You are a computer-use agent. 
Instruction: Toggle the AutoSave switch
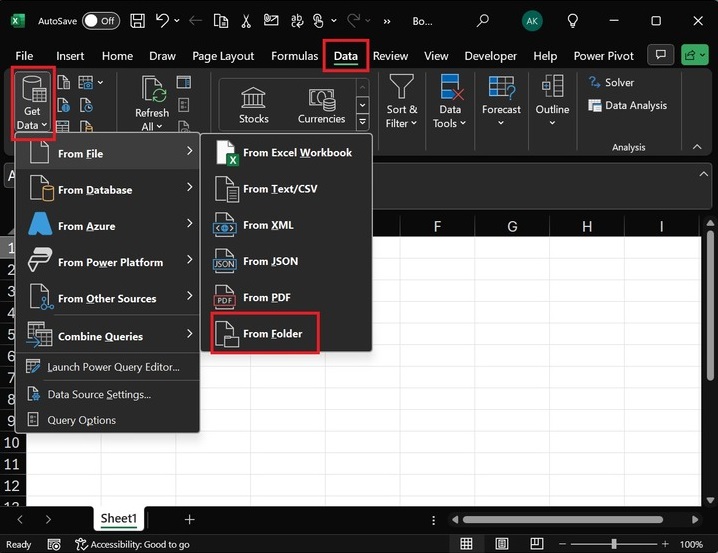pos(101,20)
